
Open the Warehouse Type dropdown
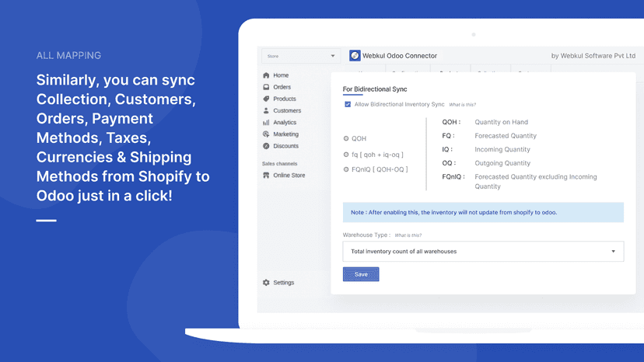click(484, 251)
